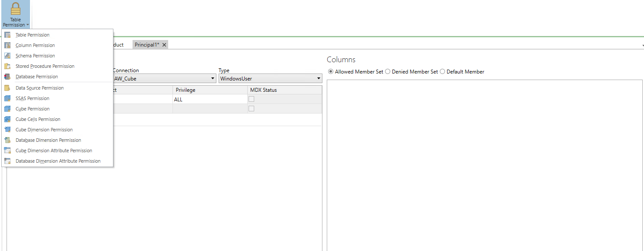644x251 pixels.
Task: Click the Privilege column header
Action: (210, 90)
